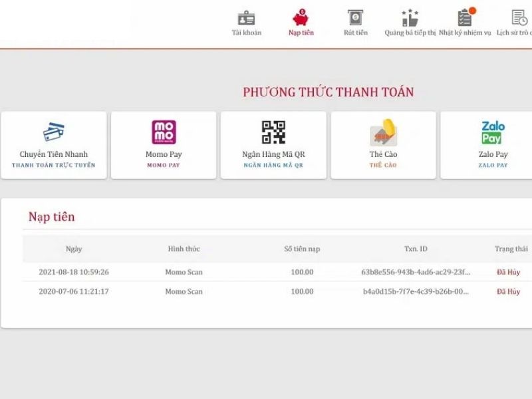The height and width of the screenshot is (399, 532).
Task: Click the Hình thức column header
Action: [x=184, y=249]
